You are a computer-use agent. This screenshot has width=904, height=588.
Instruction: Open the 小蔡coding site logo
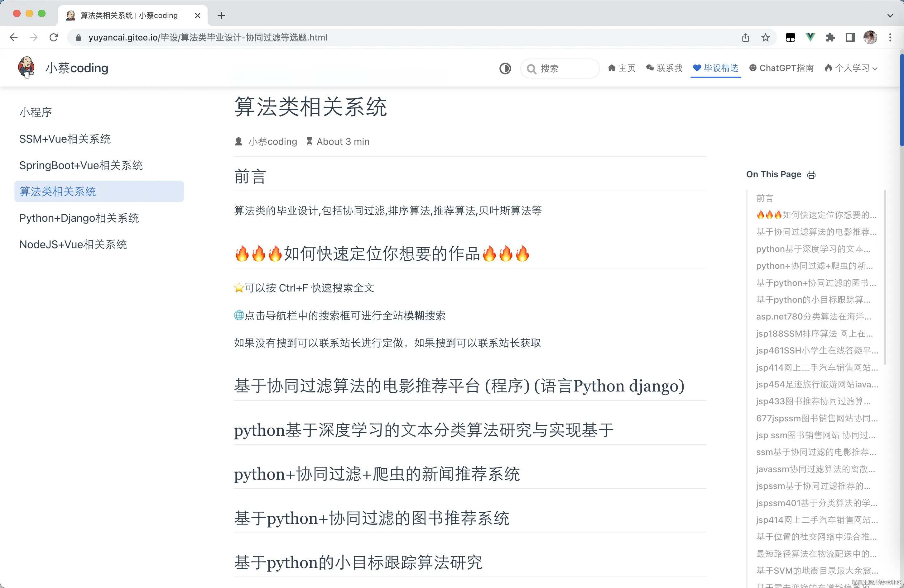coord(26,67)
